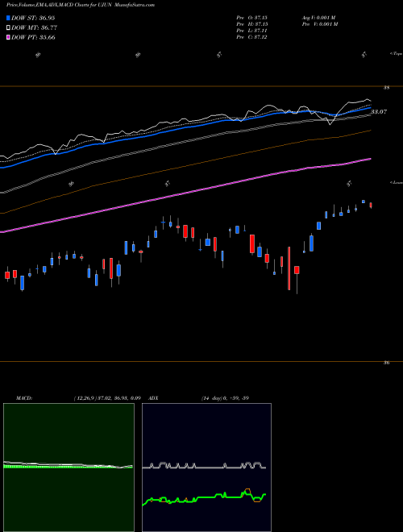Click the blue DOW ST legend swatch
The image size is (403, 532).
tap(9, 18)
